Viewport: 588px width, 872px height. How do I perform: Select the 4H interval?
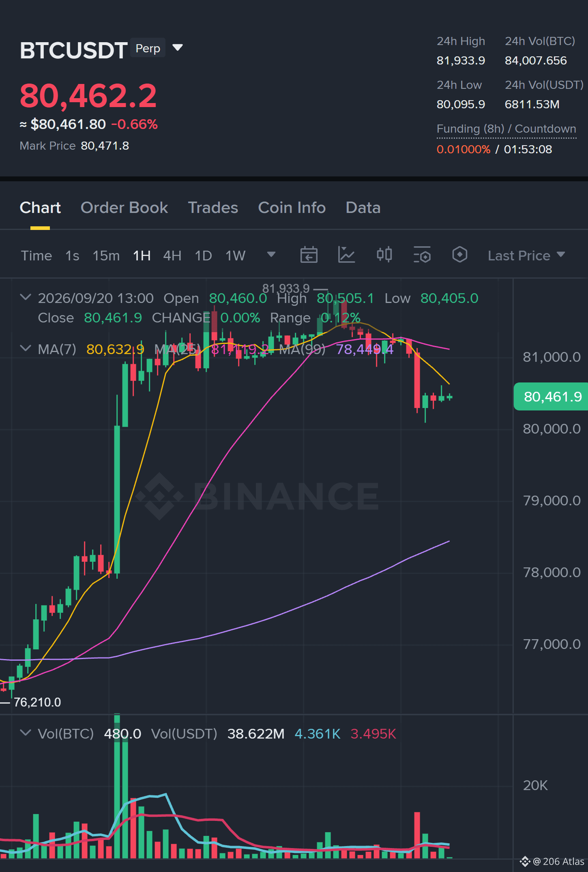172,256
